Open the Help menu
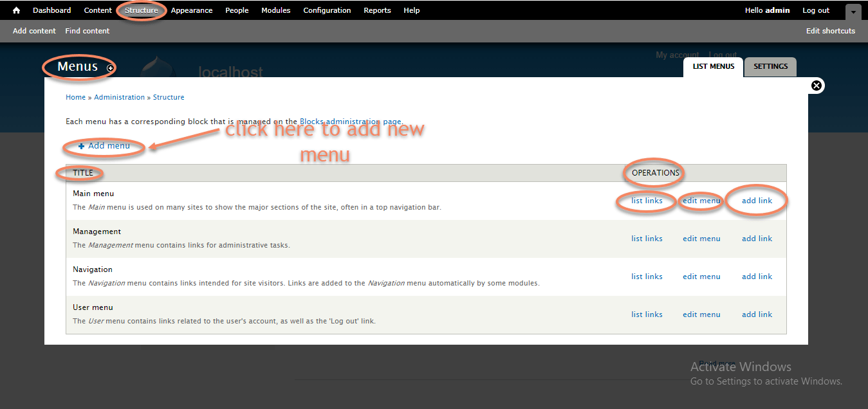This screenshot has width=868, height=409. point(412,10)
